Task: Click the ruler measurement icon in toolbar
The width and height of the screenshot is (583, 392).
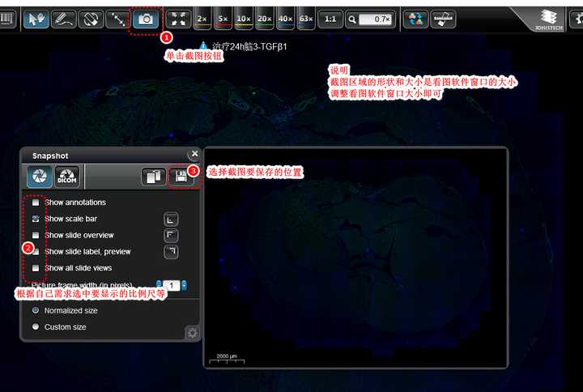Action: coord(443,19)
